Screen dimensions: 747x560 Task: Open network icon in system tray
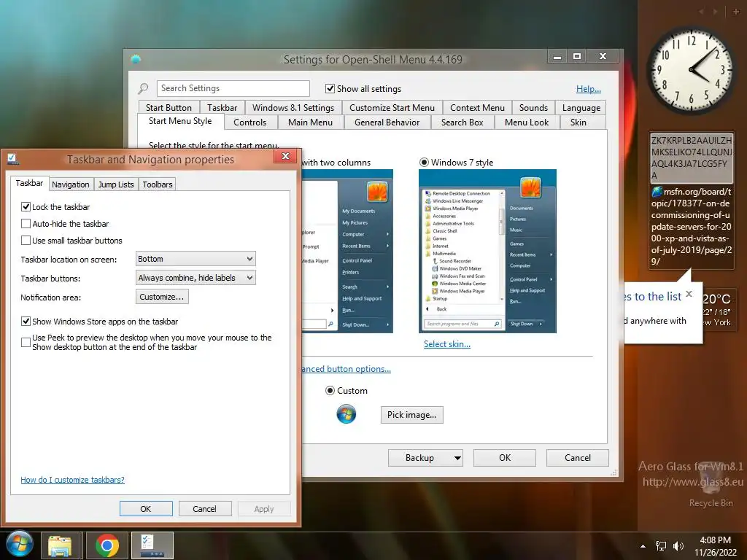661,546
